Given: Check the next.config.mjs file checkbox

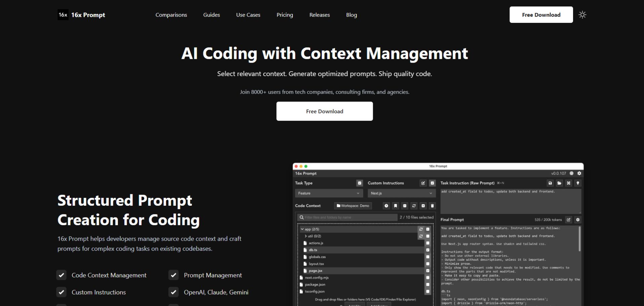Looking at the screenshot, I should click(428, 278).
